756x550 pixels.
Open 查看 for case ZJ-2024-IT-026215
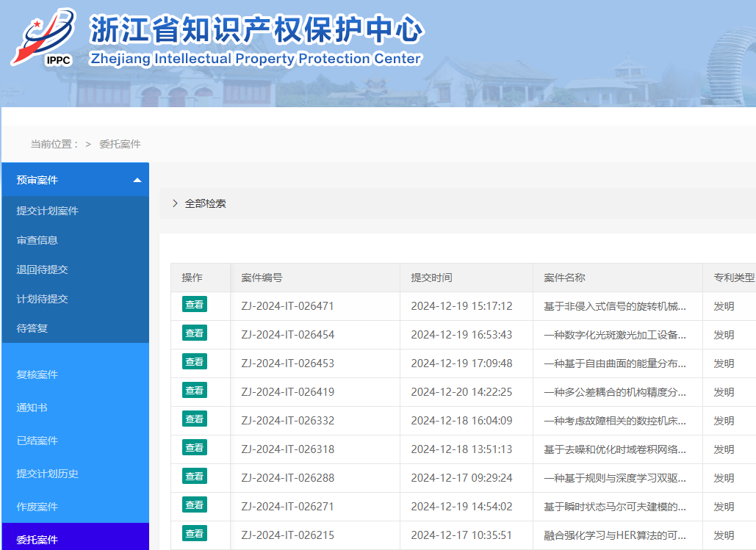tap(195, 534)
